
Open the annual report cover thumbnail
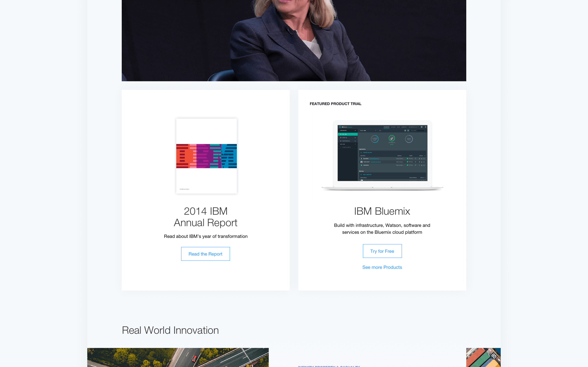click(206, 156)
